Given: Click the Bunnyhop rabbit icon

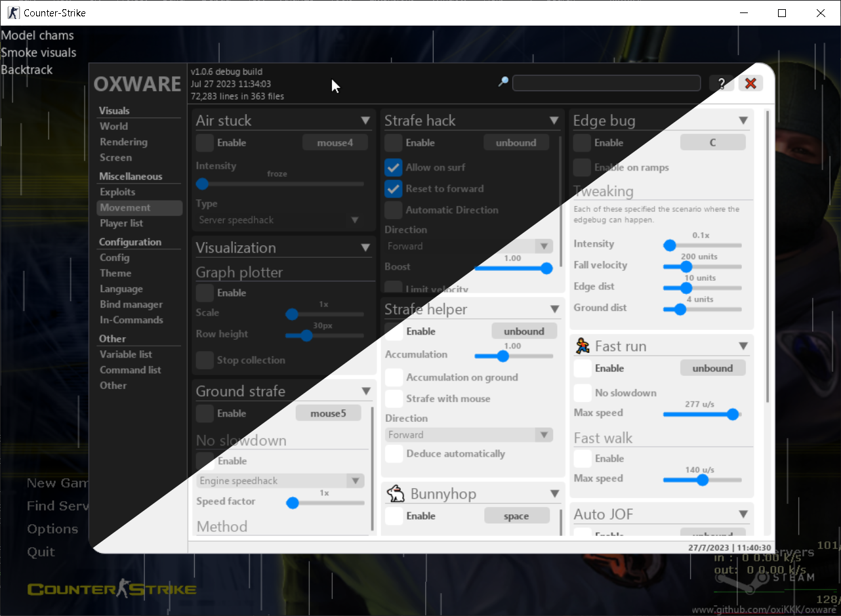Looking at the screenshot, I should click(395, 493).
